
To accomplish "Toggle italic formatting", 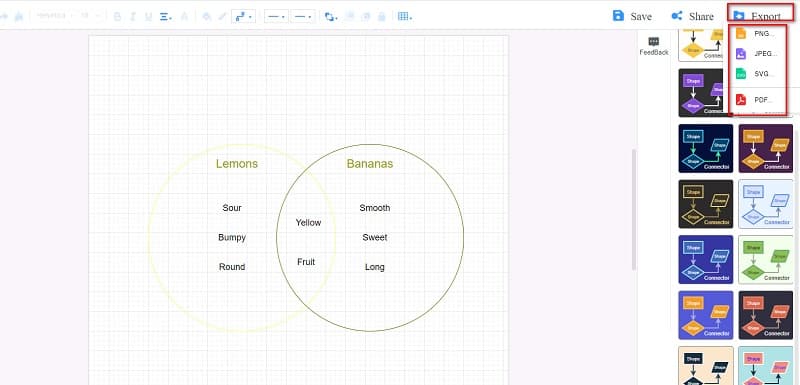I will click(x=133, y=16).
